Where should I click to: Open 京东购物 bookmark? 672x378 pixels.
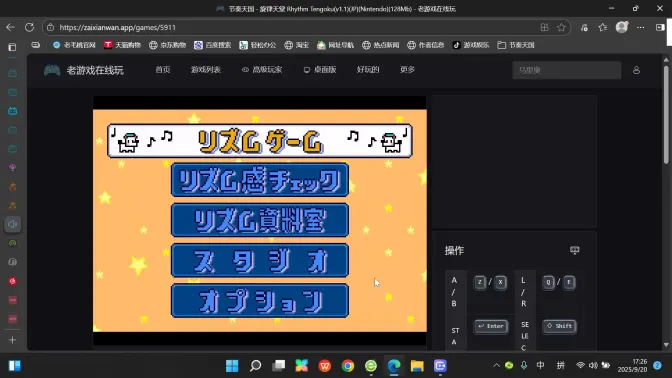click(x=168, y=45)
